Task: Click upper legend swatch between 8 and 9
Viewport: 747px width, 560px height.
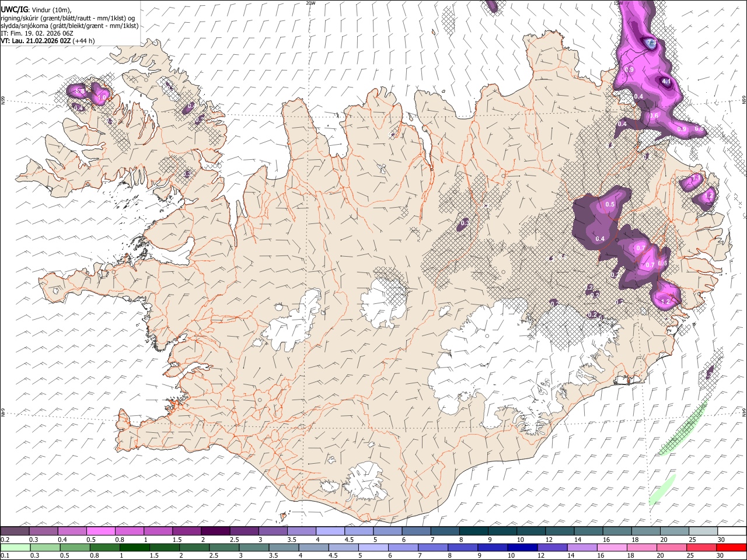Action: tap(473, 531)
